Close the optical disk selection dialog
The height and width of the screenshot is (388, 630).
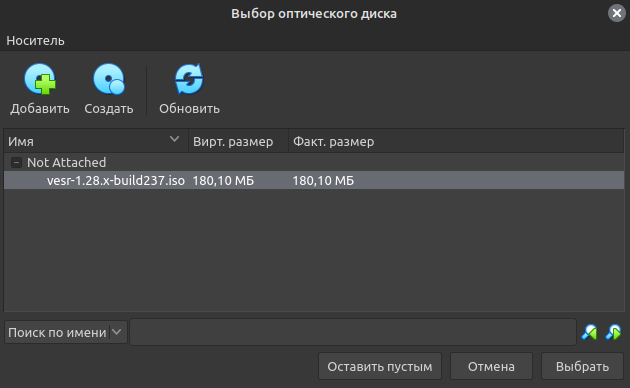616,13
